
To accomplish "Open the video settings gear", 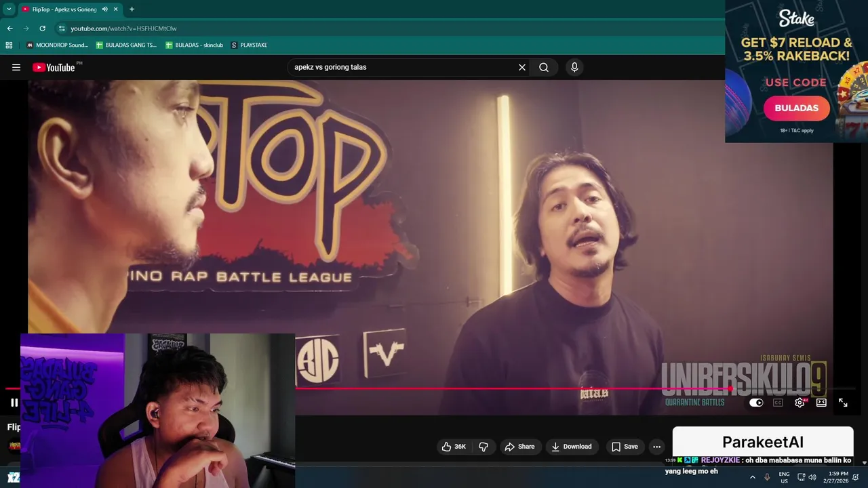I will [x=800, y=403].
